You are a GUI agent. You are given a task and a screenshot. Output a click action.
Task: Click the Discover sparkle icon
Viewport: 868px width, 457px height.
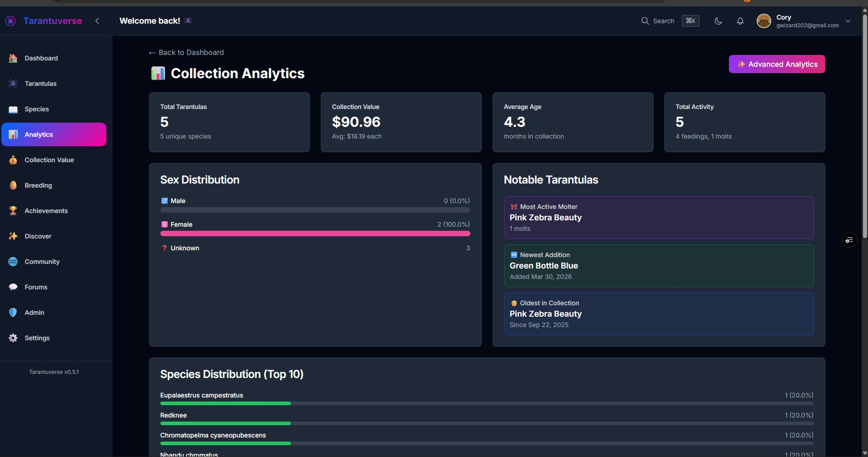13,236
